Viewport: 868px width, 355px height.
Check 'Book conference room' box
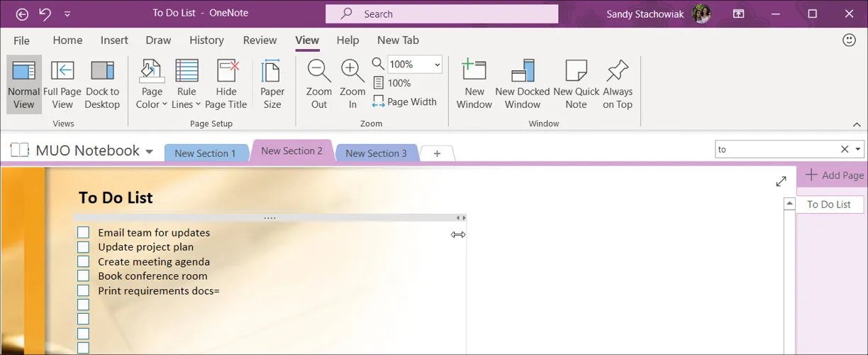tap(84, 276)
